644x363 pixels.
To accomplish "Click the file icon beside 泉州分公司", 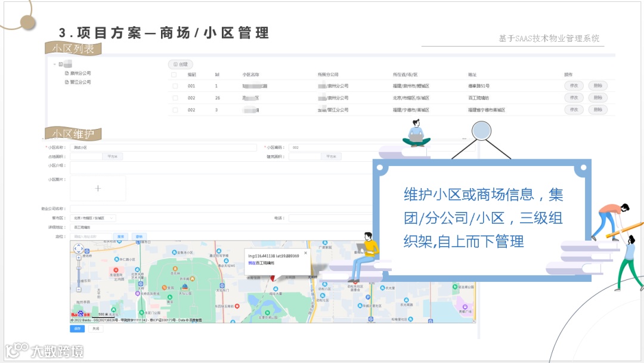I will 67,73.
